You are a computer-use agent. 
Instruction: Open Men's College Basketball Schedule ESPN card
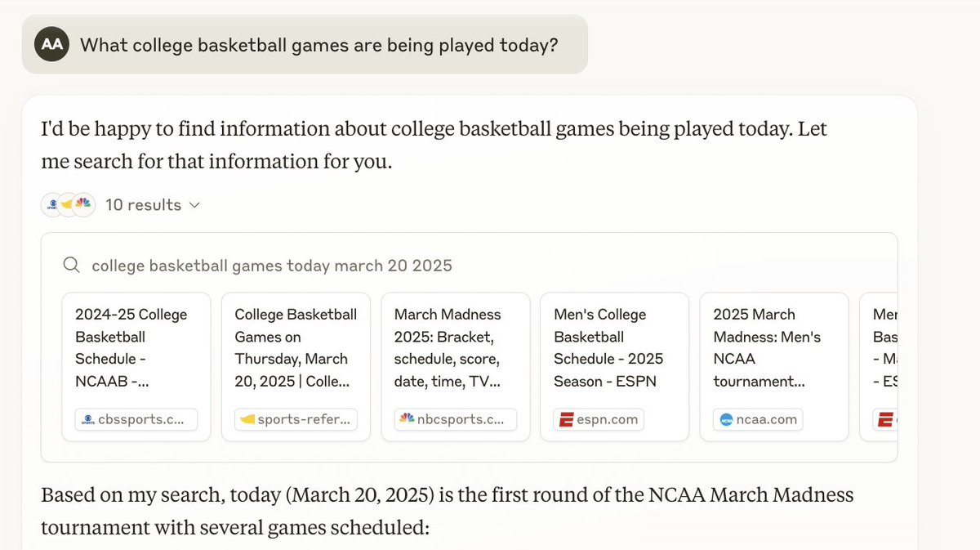(615, 347)
